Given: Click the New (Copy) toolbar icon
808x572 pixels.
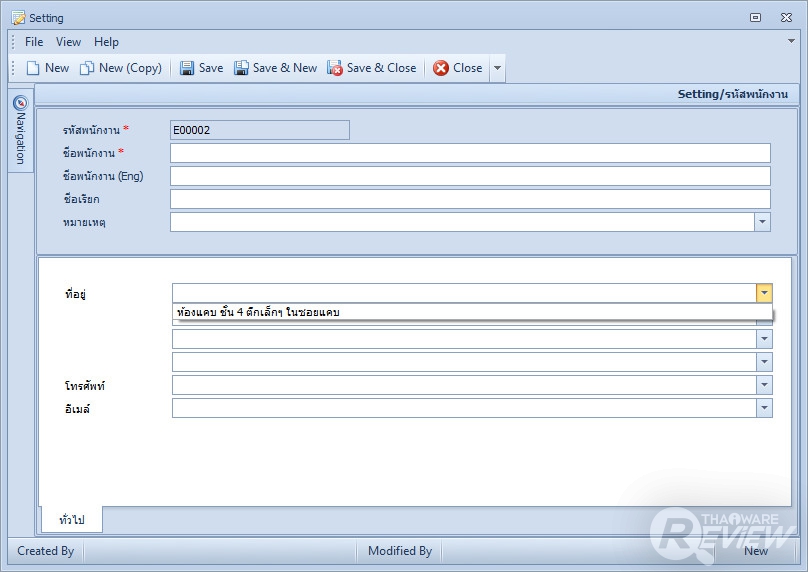Looking at the screenshot, I should point(87,68).
